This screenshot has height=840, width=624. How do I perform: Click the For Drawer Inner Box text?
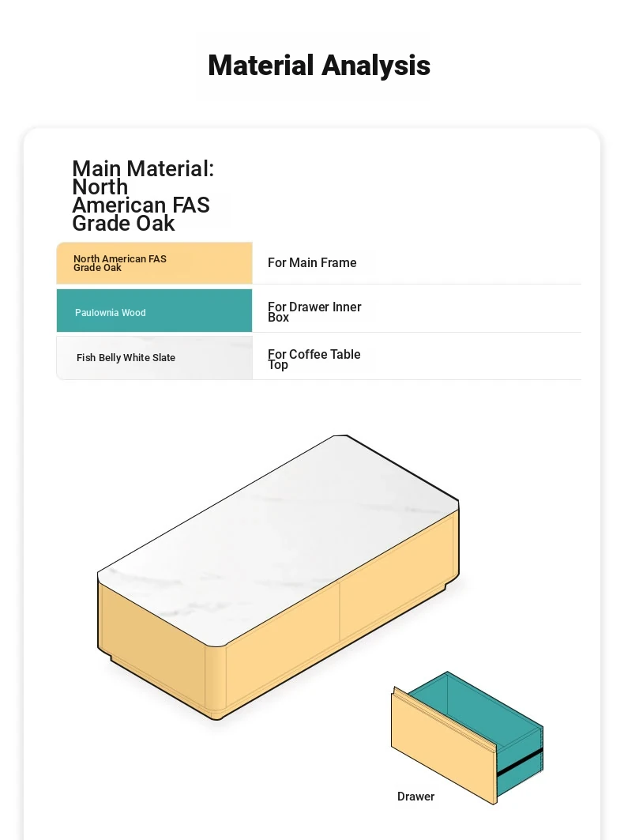[314, 312]
